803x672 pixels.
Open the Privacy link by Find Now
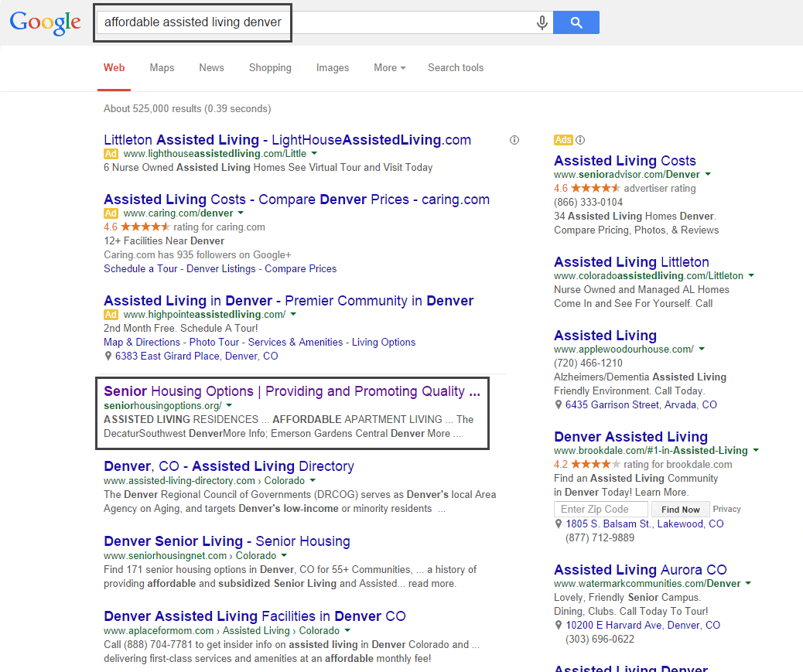pyautogui.click(x=726, y=510)
